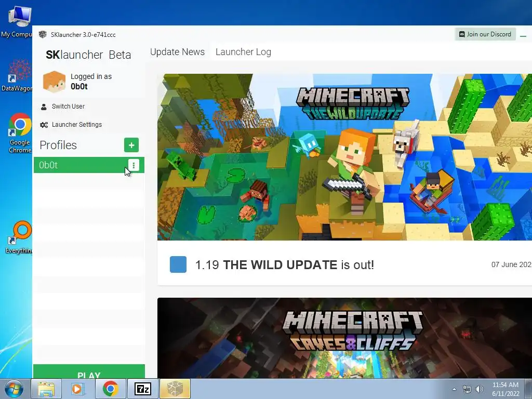Click the 07 June date text
The image size is (532, 399).
(x=511, y=264)
